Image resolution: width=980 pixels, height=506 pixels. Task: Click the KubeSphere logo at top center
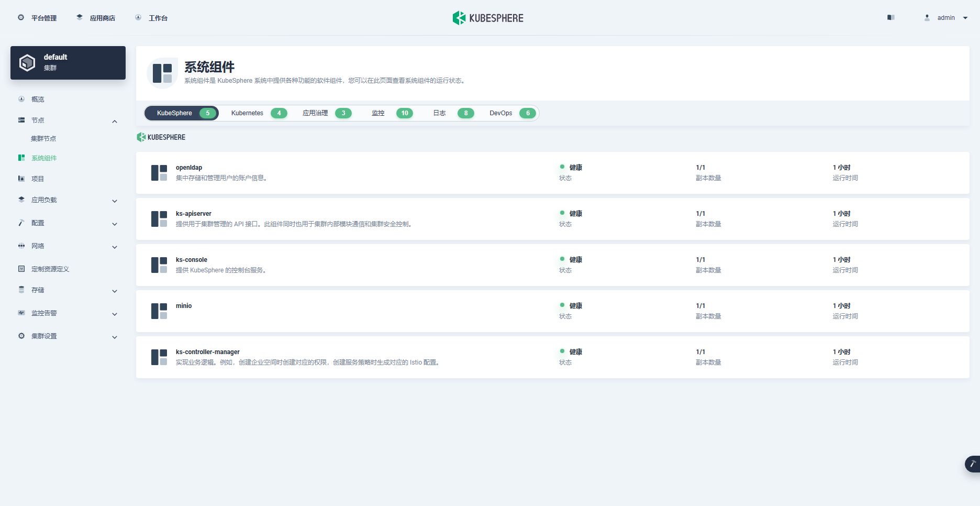[x=487, y=18]
